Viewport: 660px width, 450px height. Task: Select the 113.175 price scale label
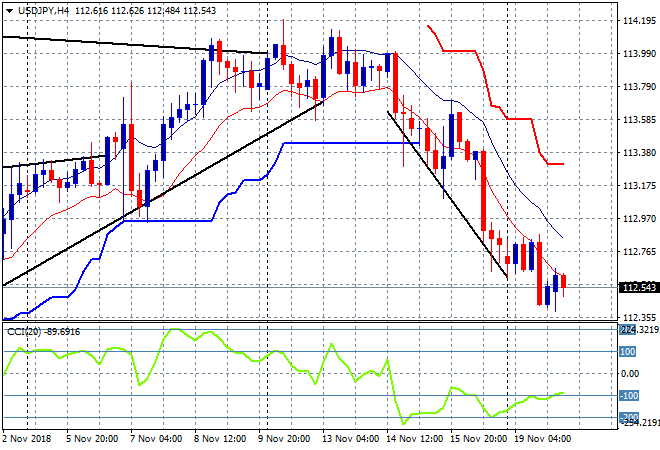click(639, 186)
